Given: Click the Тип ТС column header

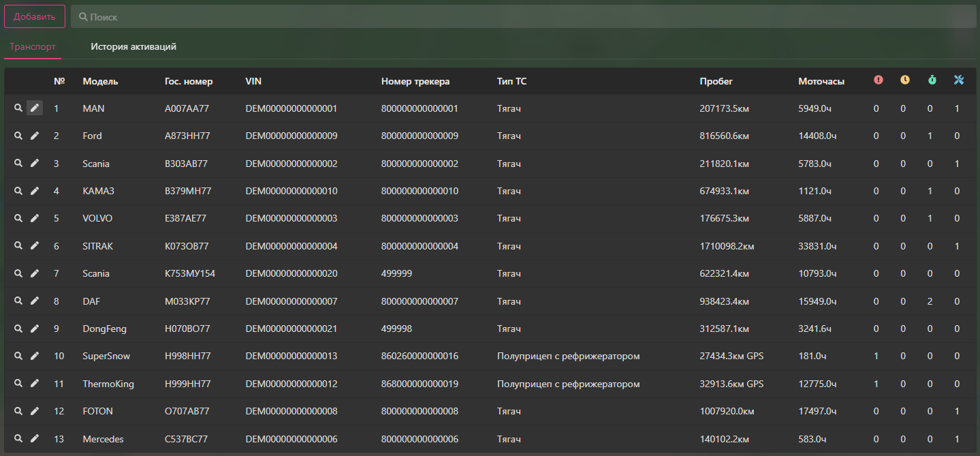Looking at the screenshot, I should pyautogui.click(x=511, y=81).
